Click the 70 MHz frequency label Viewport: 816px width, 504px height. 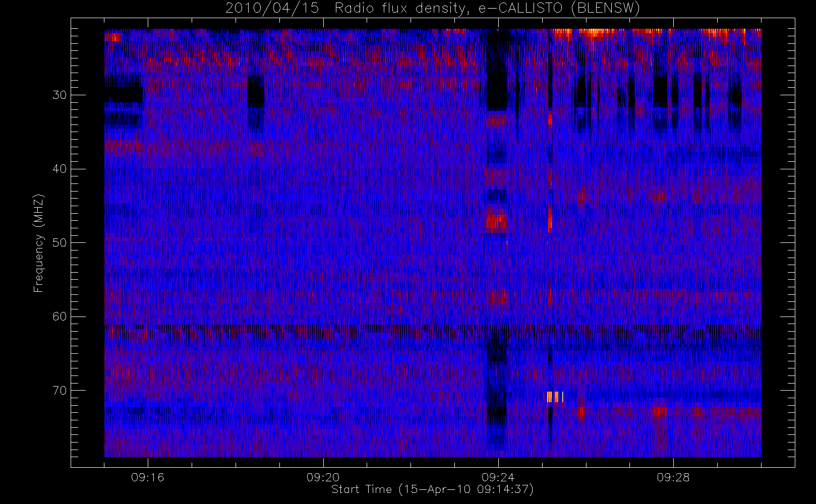60,391
